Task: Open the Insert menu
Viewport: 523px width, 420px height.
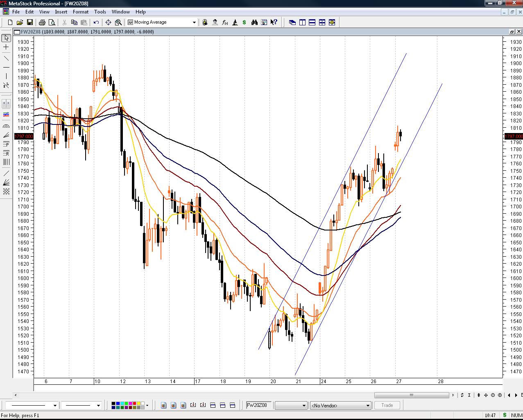Action: tap(61, 12)
